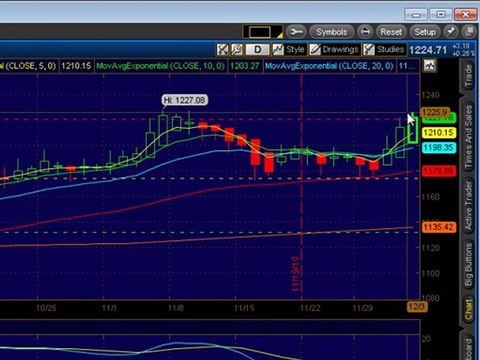This screenshot has width=480, height=360.
Task: Click the last price 1224.71
Action: [428, 50]
